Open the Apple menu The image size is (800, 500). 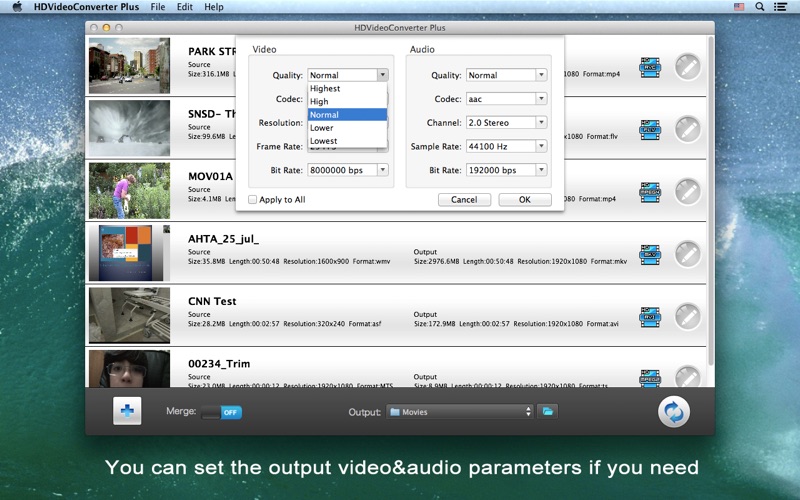click(x=17, y=7)
